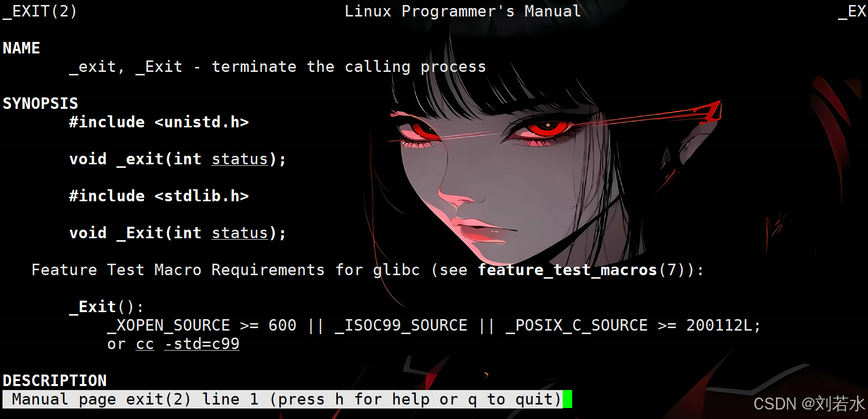Click the underlined 'cc' command text
Image resolution: width=868 pixels, height=419 pixels.
(145, 344)
